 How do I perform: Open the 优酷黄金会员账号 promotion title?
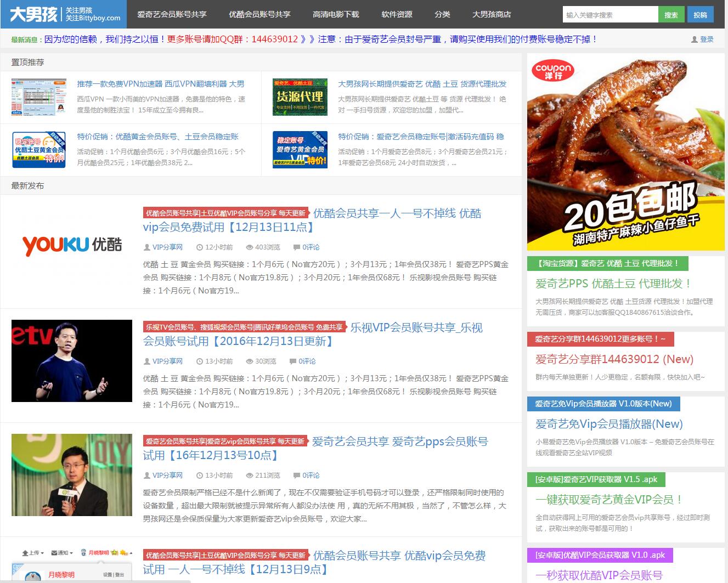158,137
